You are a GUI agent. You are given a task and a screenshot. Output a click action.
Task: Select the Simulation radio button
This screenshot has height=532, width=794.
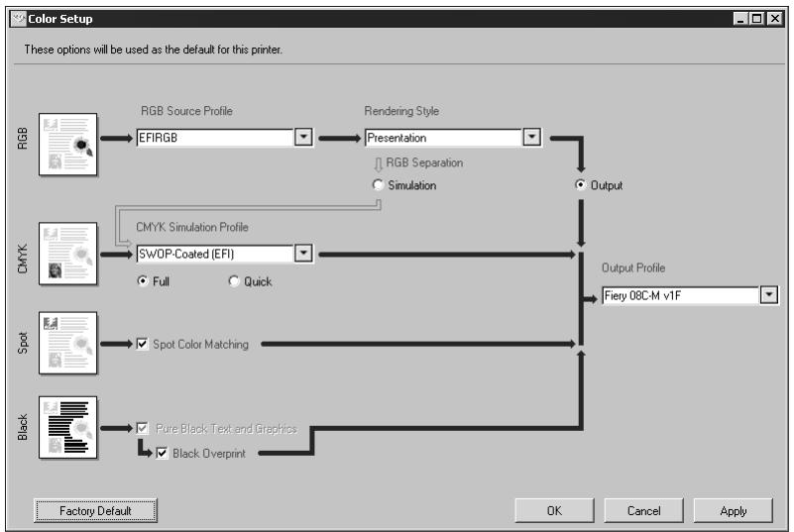pos(379,184)
